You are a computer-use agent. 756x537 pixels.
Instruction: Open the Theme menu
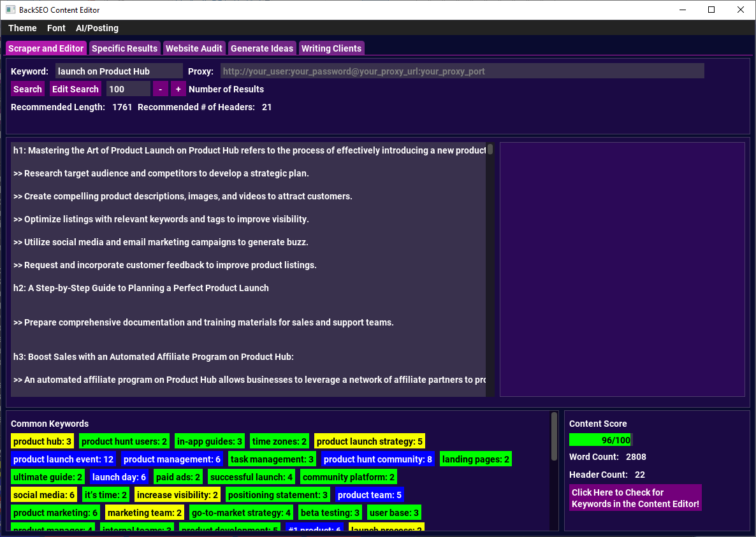click(x=22, y=28)
